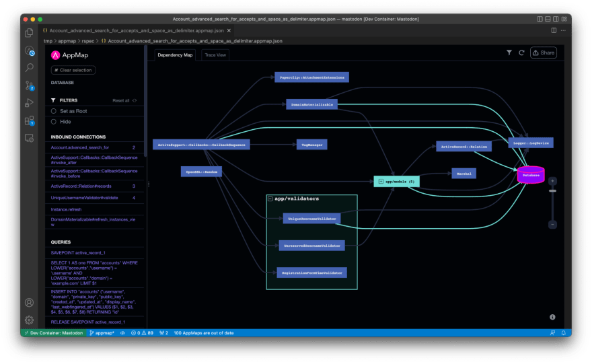Screen dimensions: 592x364
Task: Toggle primary sidebar layout icon in title bar
Action: pos(540,19)
